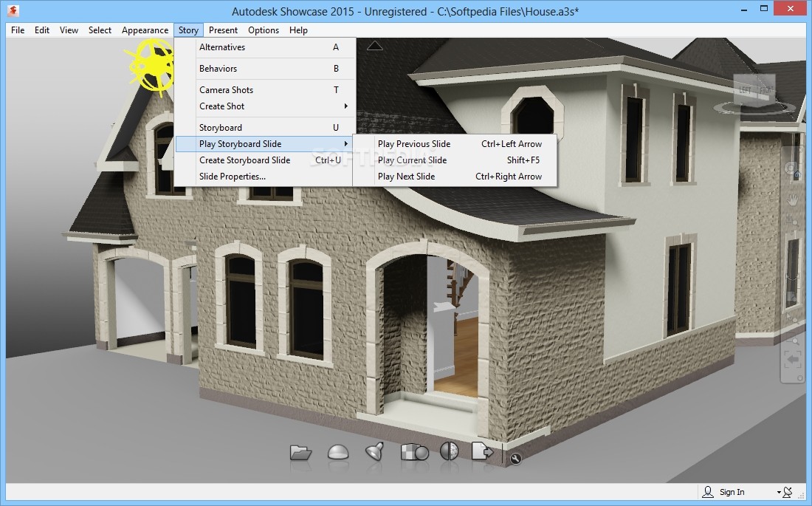Select Play Storyboard Slide menu entry
Viewport: 812px width, 506px height.
pos(265,143)
